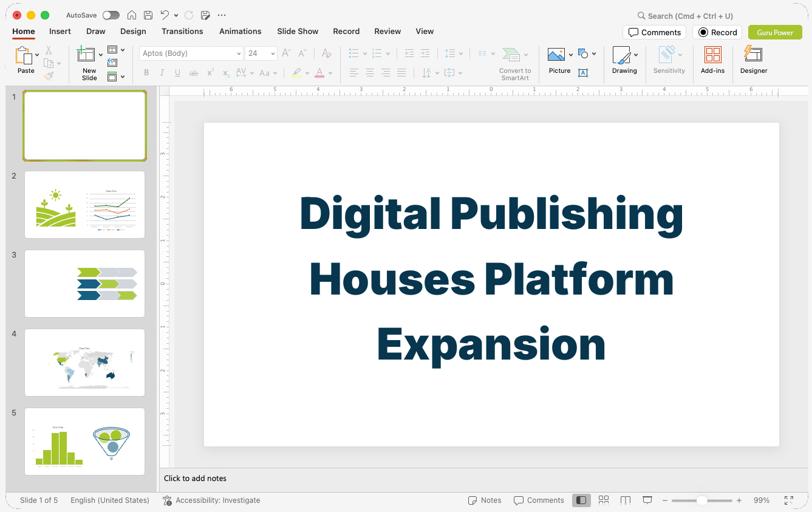Open the Draw tab

tap(96, 31)
